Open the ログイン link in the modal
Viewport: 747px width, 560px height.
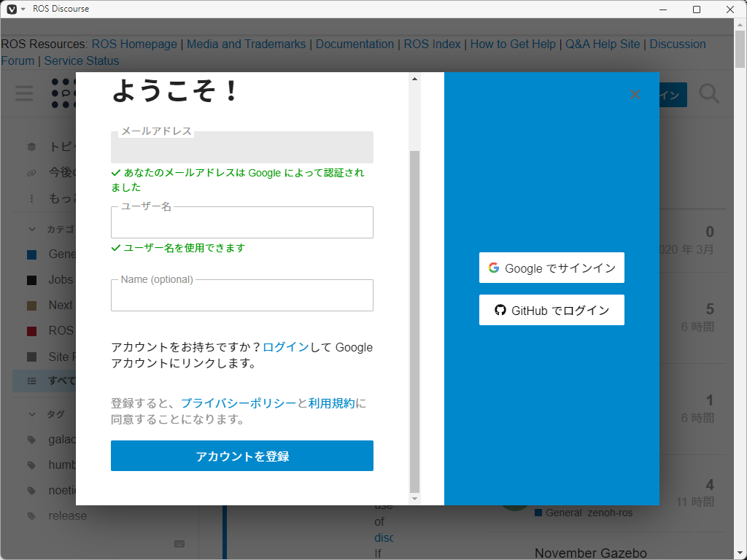pos(286,347)
